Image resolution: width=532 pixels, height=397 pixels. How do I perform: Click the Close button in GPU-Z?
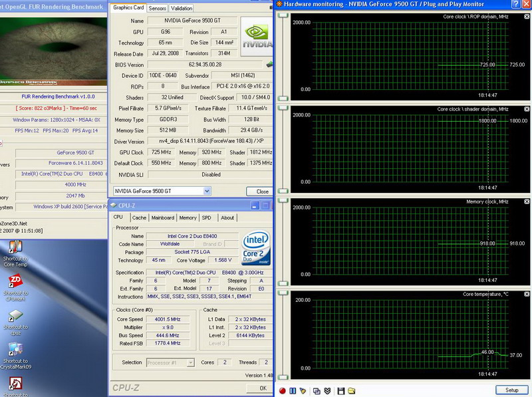(260, 192)
